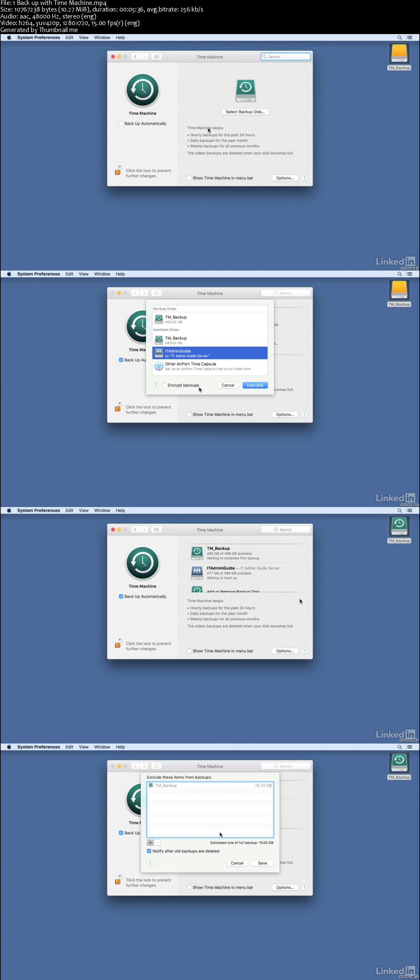Open Spotlight search in the 00:01:16 frame menu bar
Viewport: 420px width, 980px height.
[399, 37]
